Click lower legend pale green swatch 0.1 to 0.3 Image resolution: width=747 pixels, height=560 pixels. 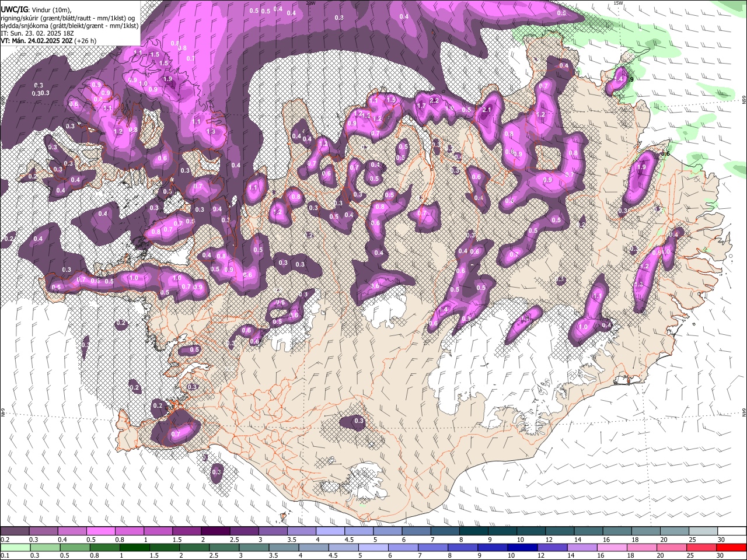[x=15, y=547]
